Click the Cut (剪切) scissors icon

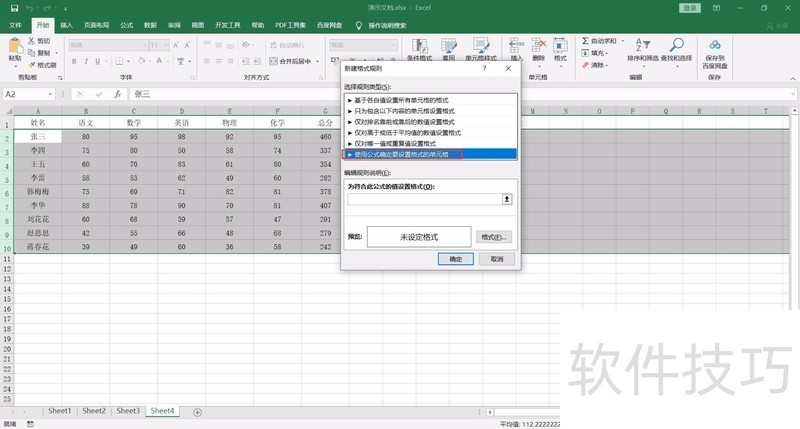click(31, 41)
